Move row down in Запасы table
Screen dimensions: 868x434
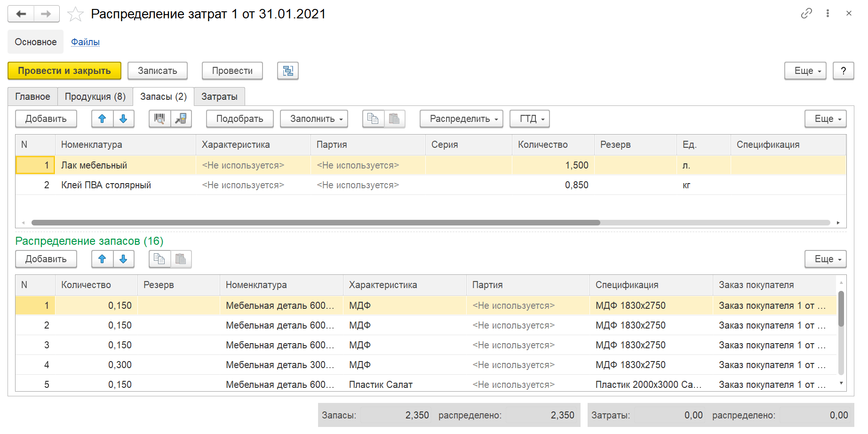[123, 119]
